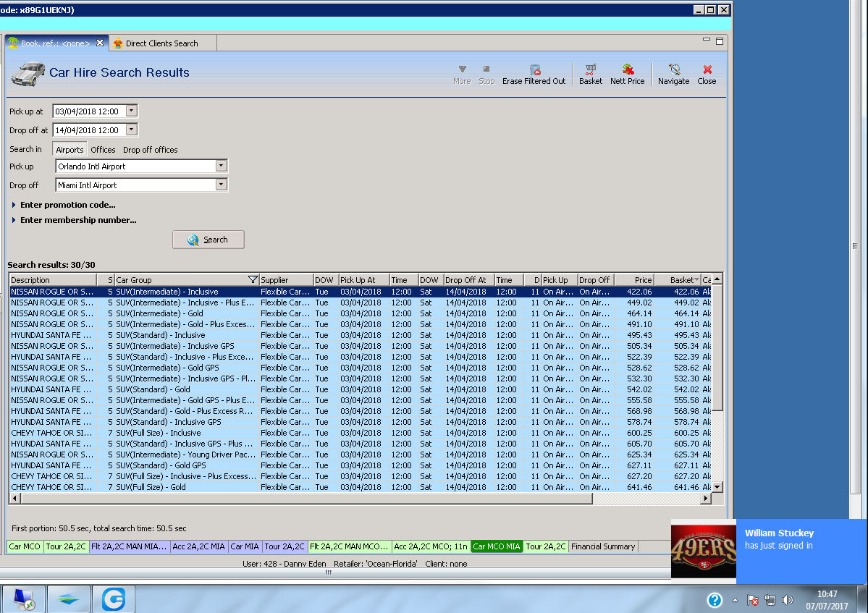This screenshot has height=613, width=868.
Task: Expand Enter promotion code section
Action: point(63,205)
